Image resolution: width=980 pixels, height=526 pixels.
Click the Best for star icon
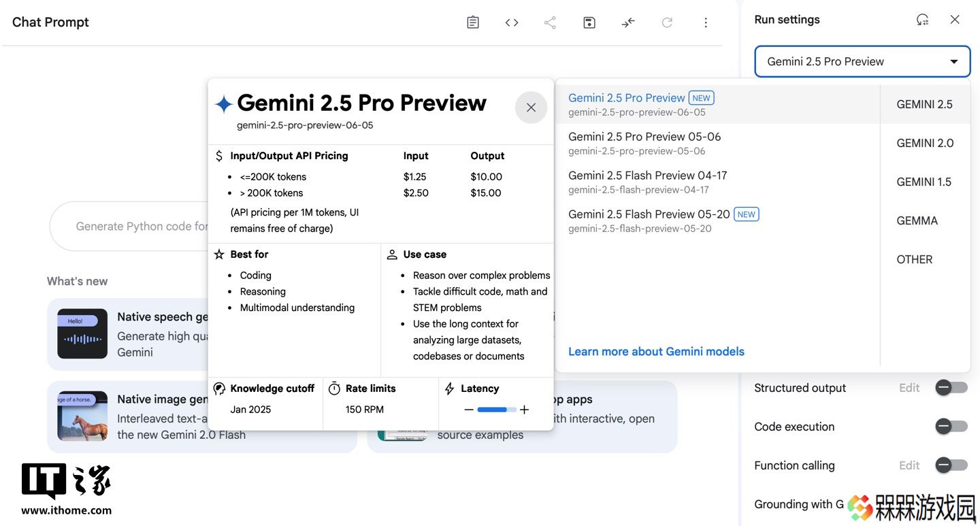[219, 254]
